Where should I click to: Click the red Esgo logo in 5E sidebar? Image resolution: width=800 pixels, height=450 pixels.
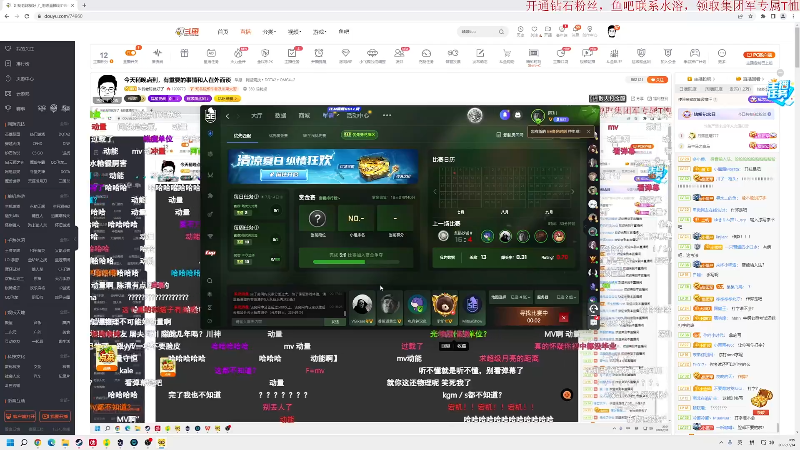(210, 253)
